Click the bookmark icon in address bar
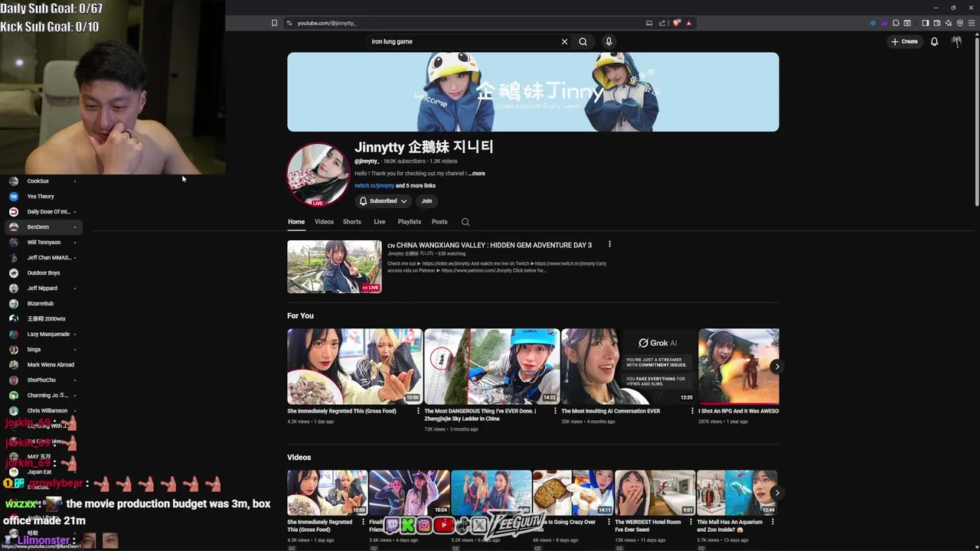 [x=274, y=23]
